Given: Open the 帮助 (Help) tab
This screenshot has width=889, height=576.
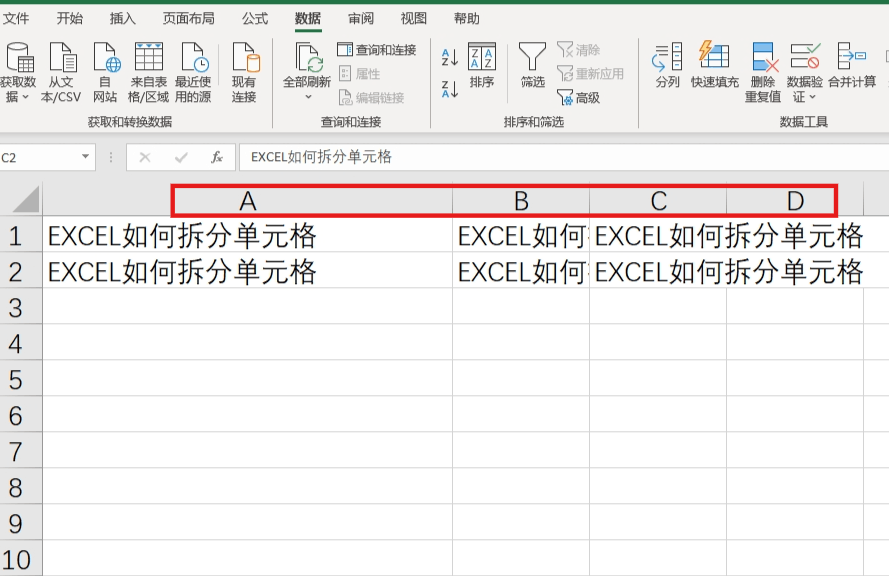Looking at the screenshot, I should pos(467,19).
